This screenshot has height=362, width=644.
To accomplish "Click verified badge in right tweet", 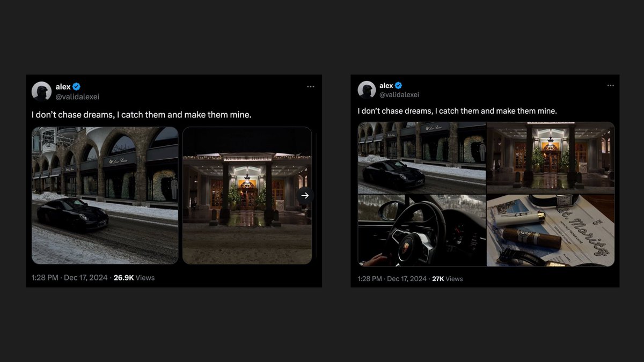I will point(399,85).
